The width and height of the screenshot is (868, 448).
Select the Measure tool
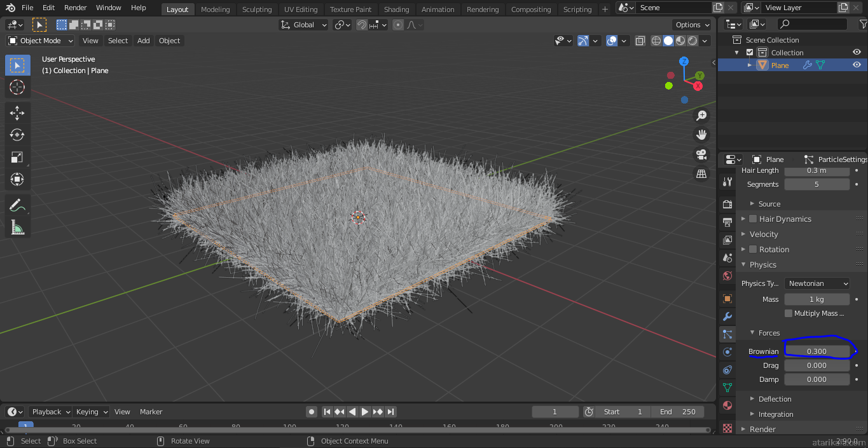[17, 227]
